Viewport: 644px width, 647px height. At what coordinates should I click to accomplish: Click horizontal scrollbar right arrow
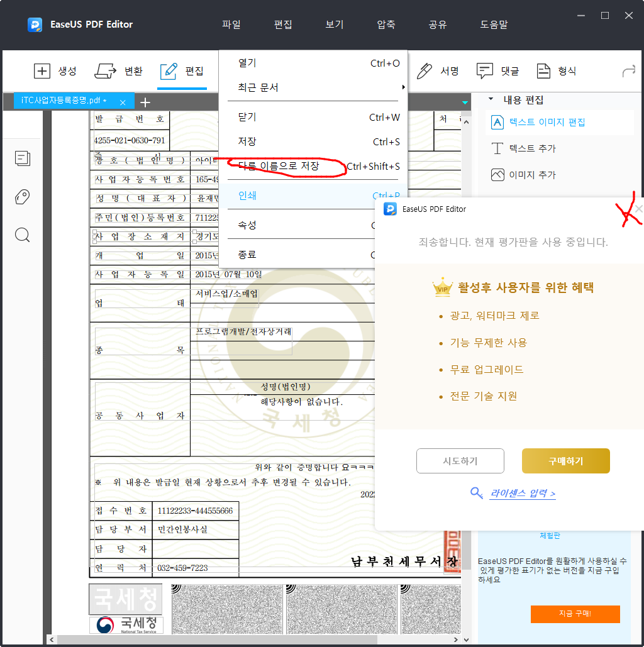455,639
